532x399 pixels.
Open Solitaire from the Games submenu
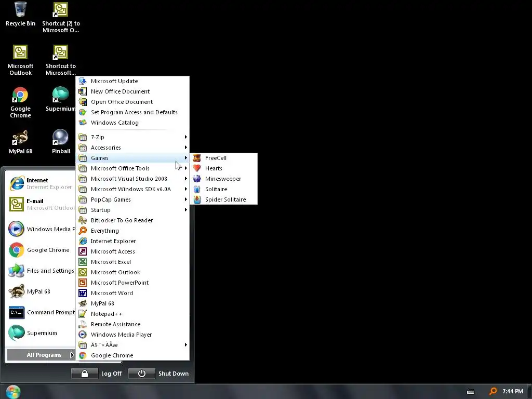[x=223, y=189]
